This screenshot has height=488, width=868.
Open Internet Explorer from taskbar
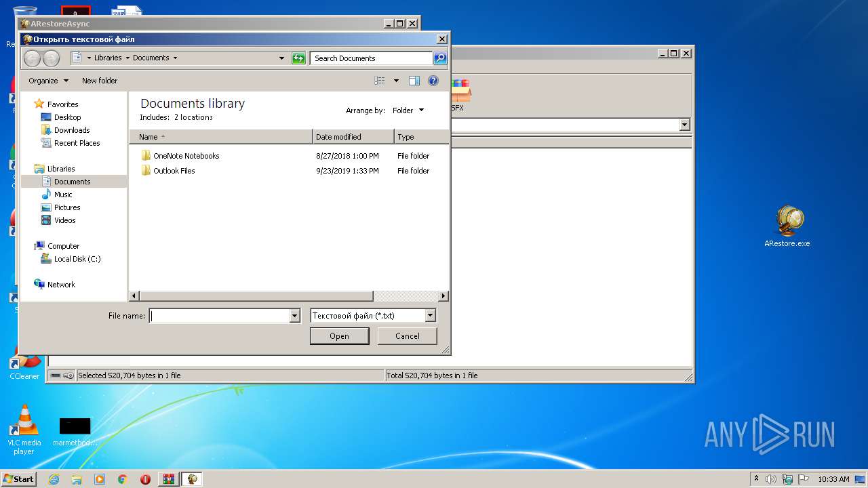click(54, 479)
